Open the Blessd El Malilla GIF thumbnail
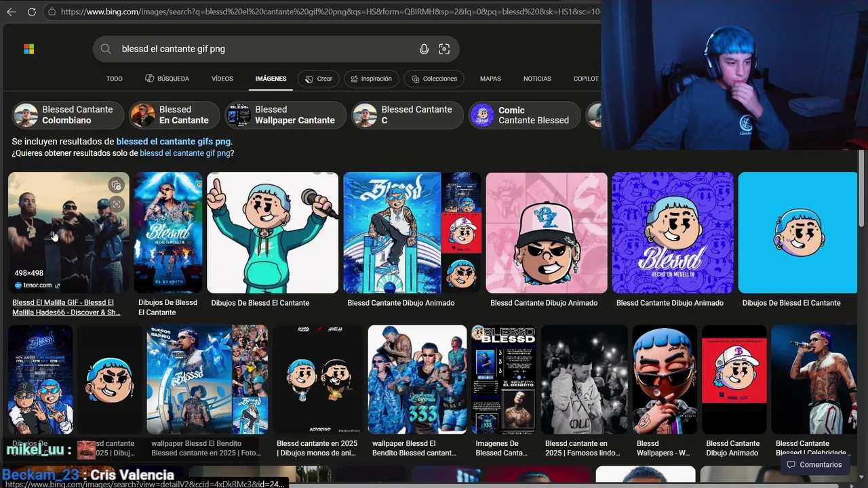This screenshot has width=868, height=488. coord(68,232)
